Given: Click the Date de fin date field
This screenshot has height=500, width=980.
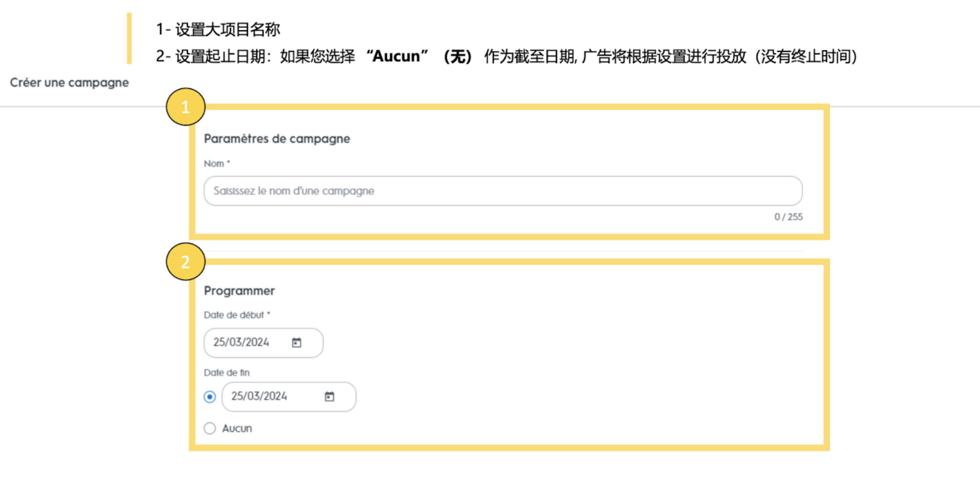Looking at the screenshot, I should coord(272,396).
